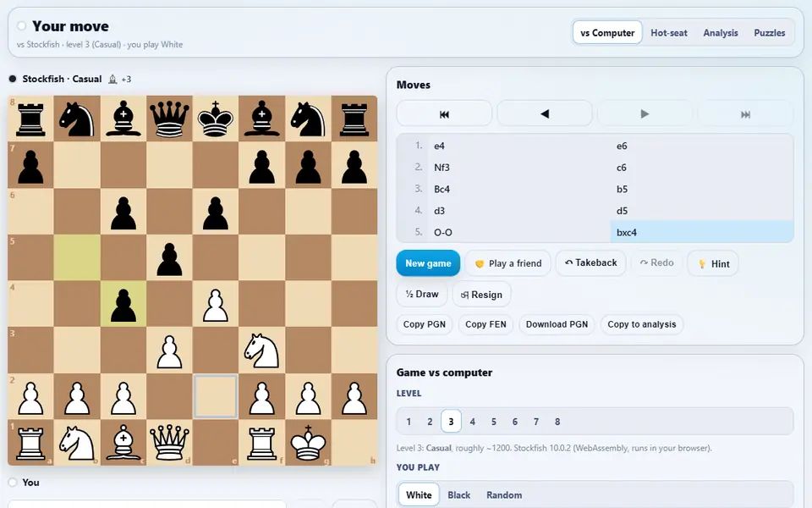Screen dimensions: 812x508
Task: Select the white rook on f1
Action: coord(262,443)
